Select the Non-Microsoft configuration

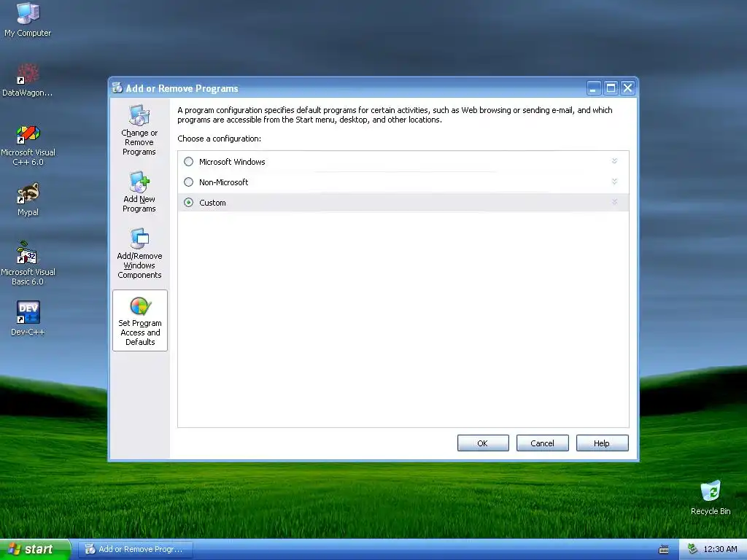click(x=189, y=182)
